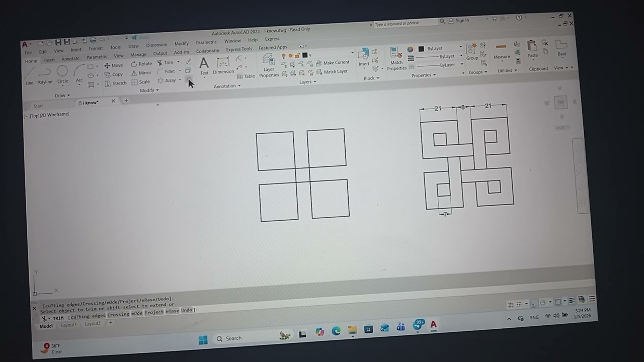Click the Insert block tool
The height and width of the screenshot is (362, 644).
(x=363, y=57)
